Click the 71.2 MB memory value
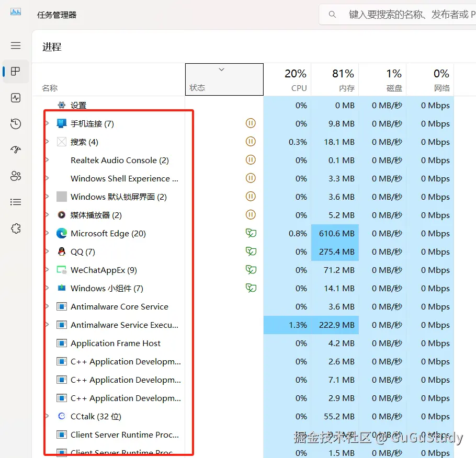This screenshot has height=458, width=476. [339, 270]
